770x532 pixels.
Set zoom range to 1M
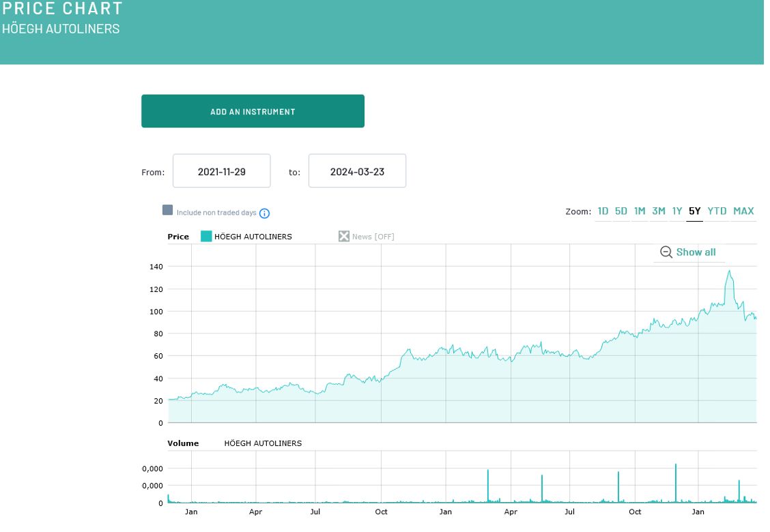click(x=640, y=211)
